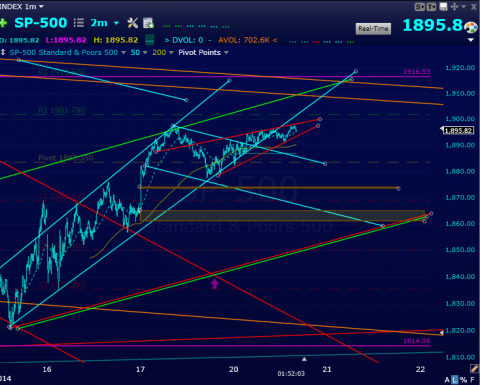Click the L:1895.82 low value
This screenshot has height=385, width=480.
pos(66,40)
